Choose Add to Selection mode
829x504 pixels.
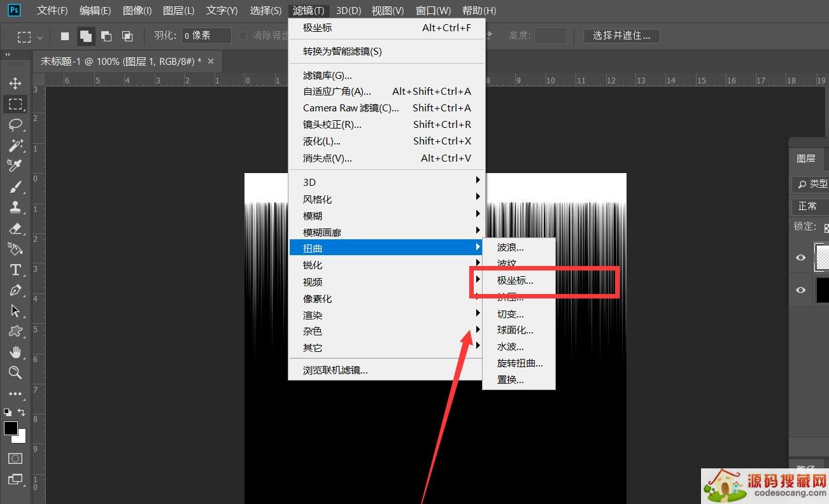[x=85, y=36]
